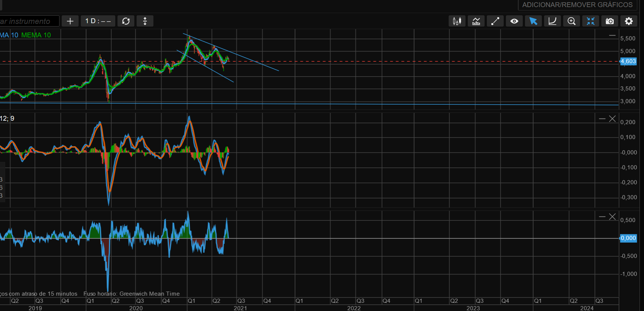This screenshot has height=311, width=644.
Task: Minimize the main price chart panel
Action: click(x=612, y=36)
